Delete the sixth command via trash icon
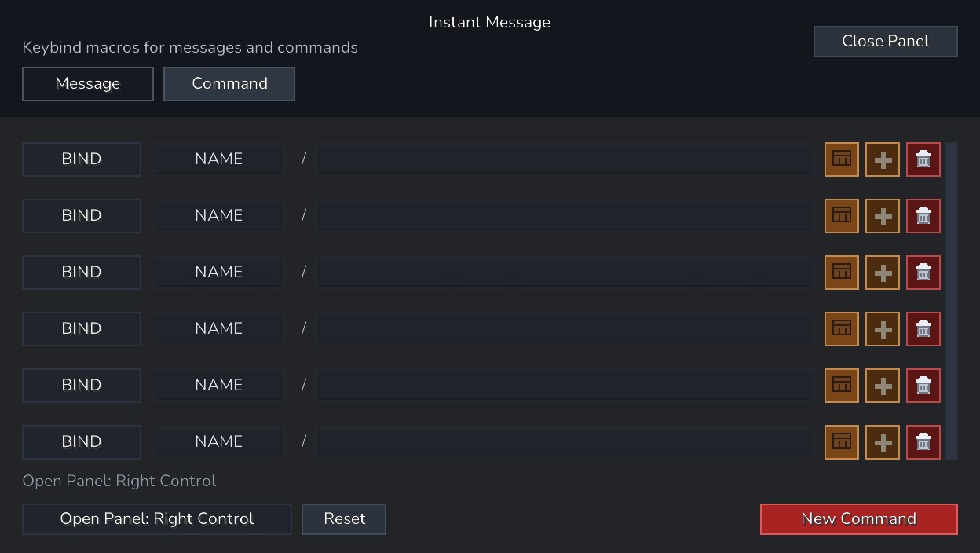 [x=923, y=442]
